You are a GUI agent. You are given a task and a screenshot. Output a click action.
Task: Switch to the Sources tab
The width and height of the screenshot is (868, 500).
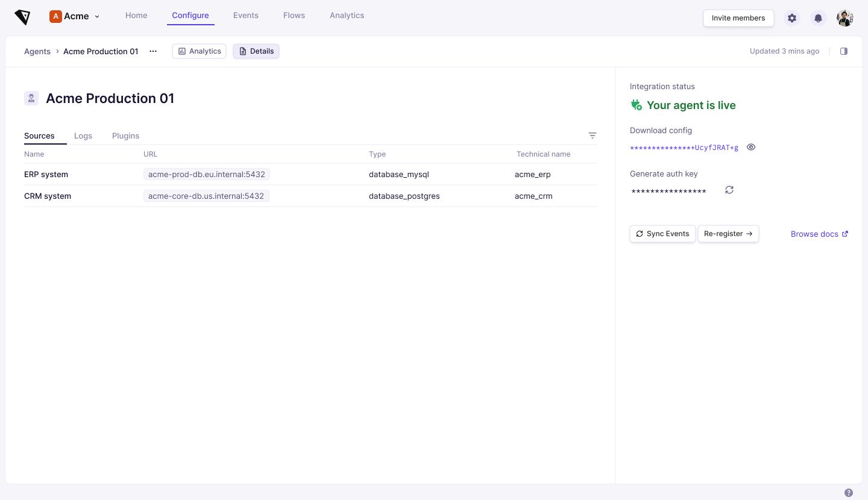(39, 136)
